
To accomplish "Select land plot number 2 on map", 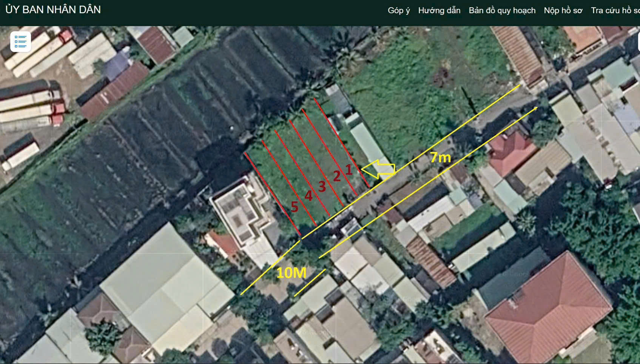I will pyautogui.click(x=336, y=176).
